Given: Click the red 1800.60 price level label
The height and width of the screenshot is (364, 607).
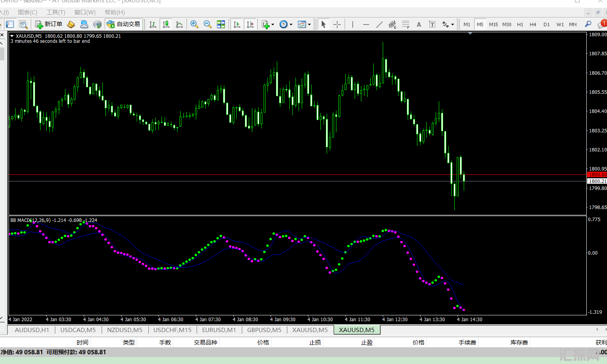Looking at the screenshot, I should click(597, 175).
